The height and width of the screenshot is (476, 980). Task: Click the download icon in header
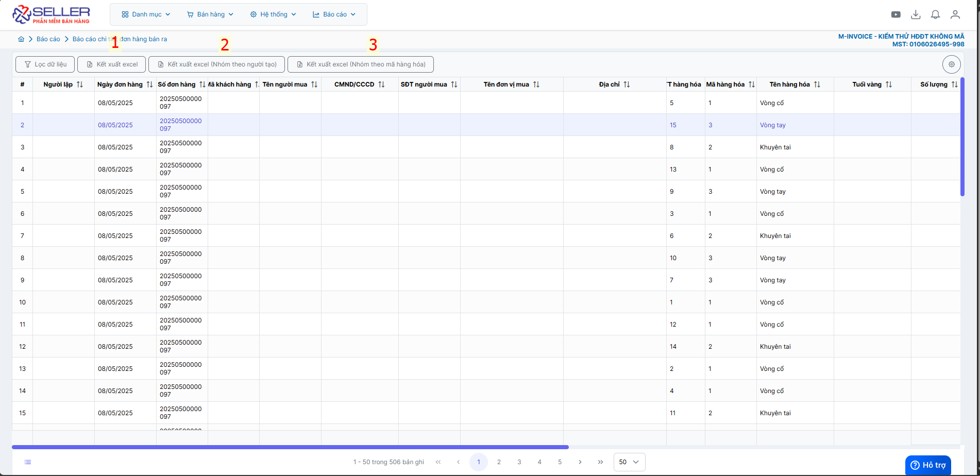[x=916, y=14]
